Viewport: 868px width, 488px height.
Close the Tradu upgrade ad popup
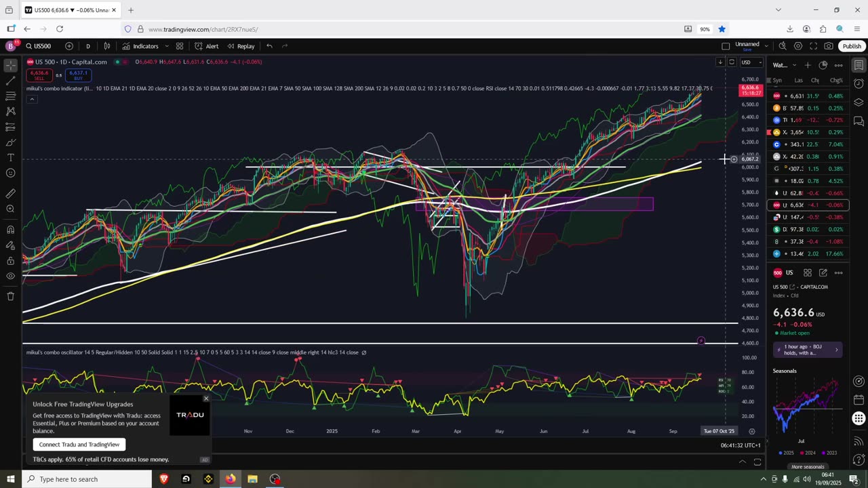tap(206, 399)
